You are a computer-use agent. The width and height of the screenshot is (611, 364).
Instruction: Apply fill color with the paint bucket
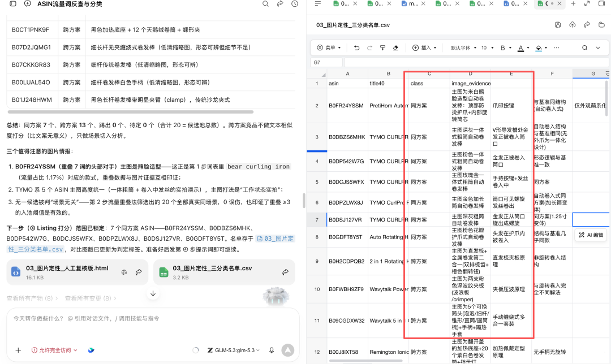539,48
